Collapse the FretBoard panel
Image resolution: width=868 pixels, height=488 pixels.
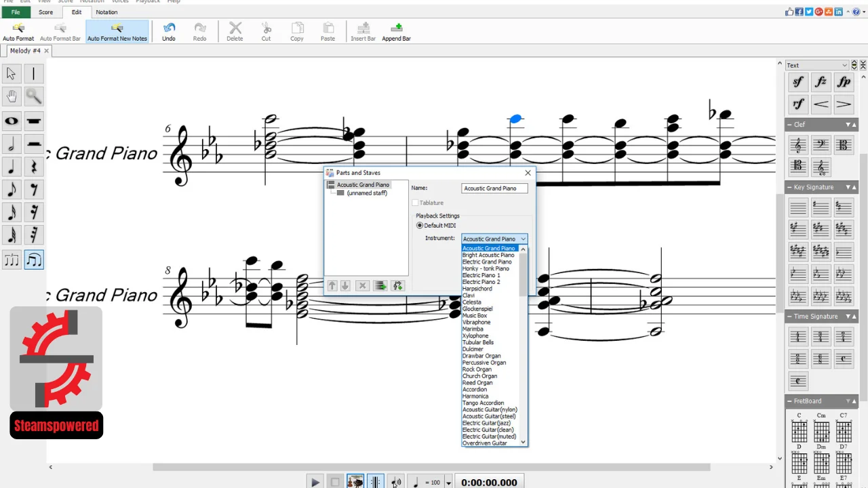790,401
